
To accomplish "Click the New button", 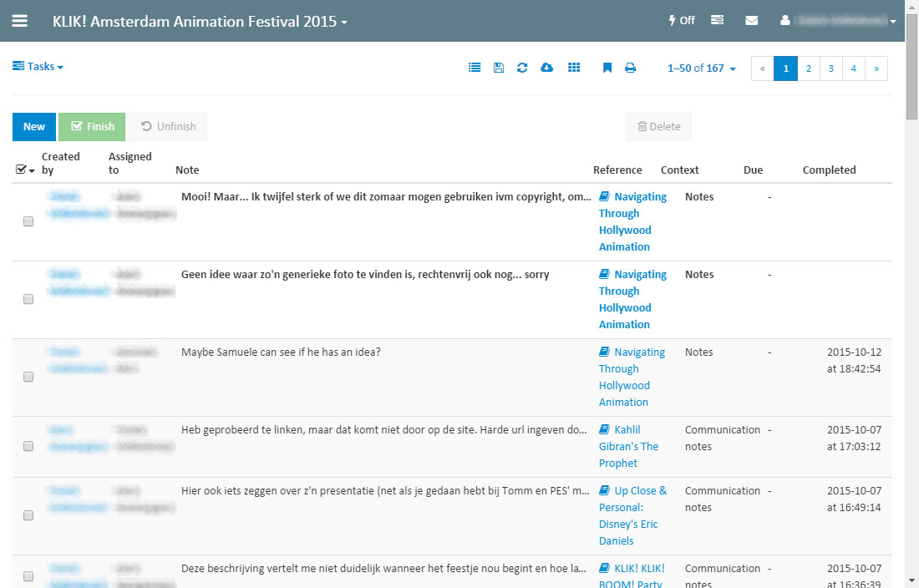I will pos(34,127).
